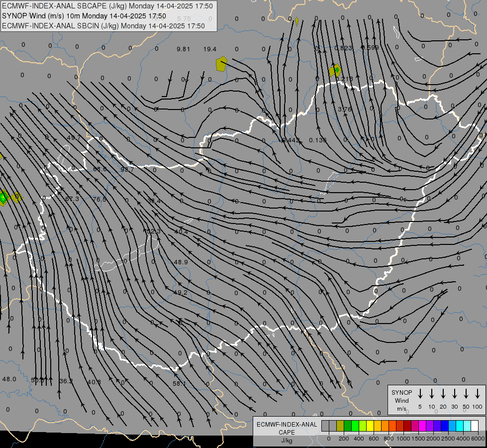Click the map value 93.7
487x448 pixels.
click(x=127, y=169)
